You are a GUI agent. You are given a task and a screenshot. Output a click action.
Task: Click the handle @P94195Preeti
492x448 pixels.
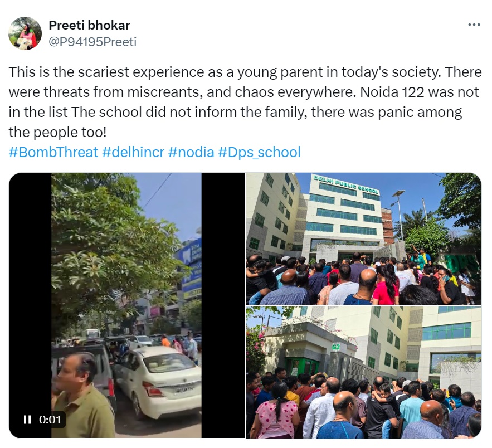[92, 40]
